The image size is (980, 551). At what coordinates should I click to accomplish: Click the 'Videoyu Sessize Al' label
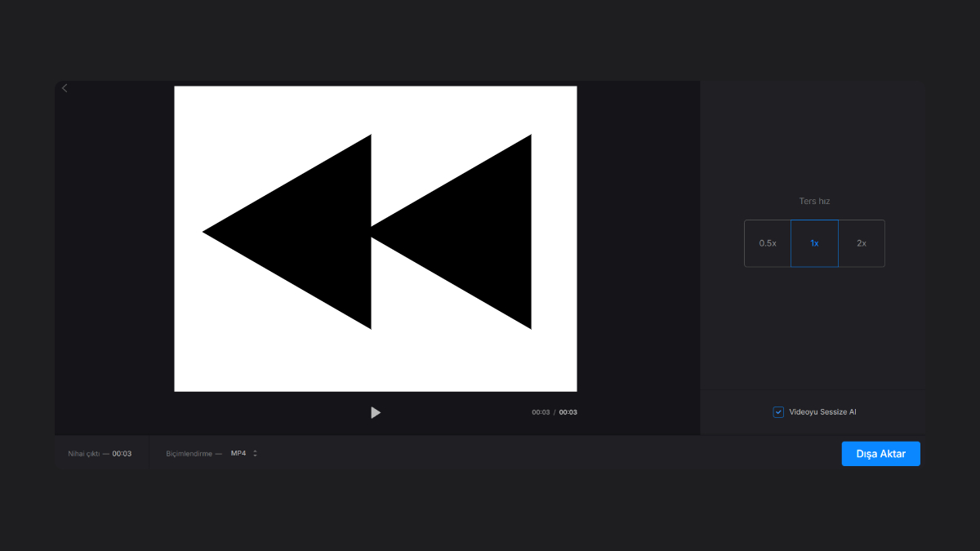coord(822,412)
